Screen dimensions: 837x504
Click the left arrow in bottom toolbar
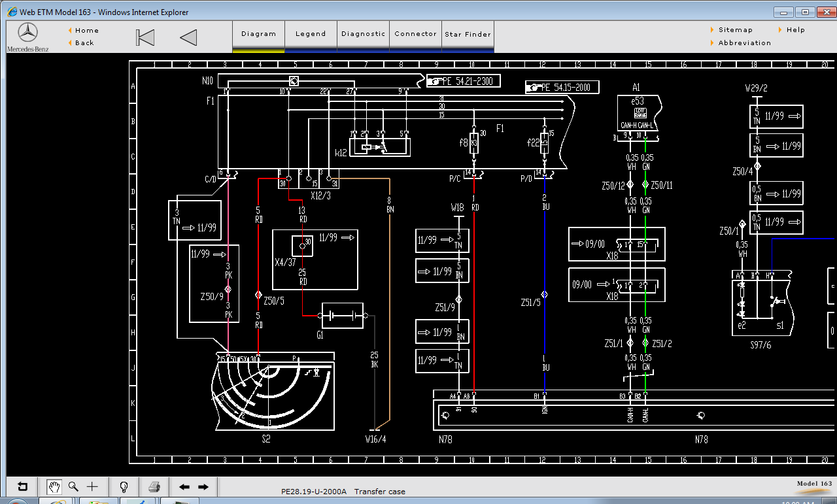184,487
